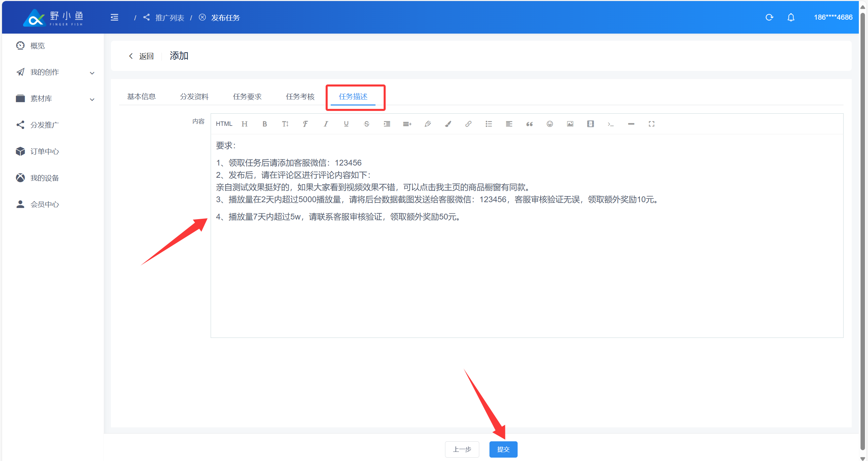
Task: Insert an image using picture icon
Action: coord(570,124)
